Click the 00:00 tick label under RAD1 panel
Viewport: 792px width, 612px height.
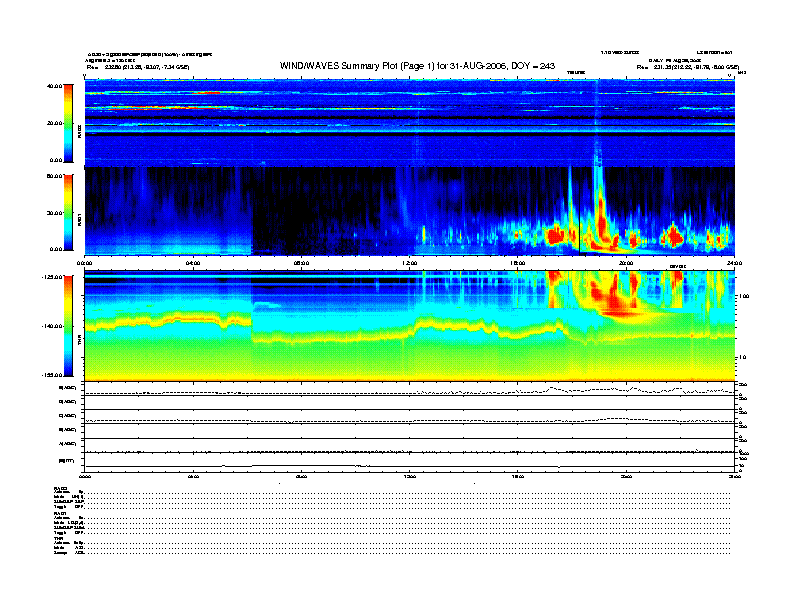tap(84, 263)
